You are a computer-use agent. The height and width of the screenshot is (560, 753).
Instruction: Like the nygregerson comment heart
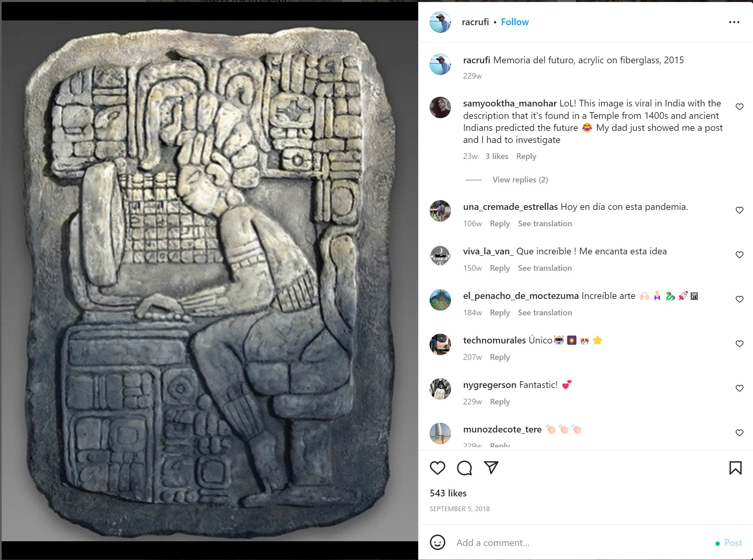click(x=739, y=388)
